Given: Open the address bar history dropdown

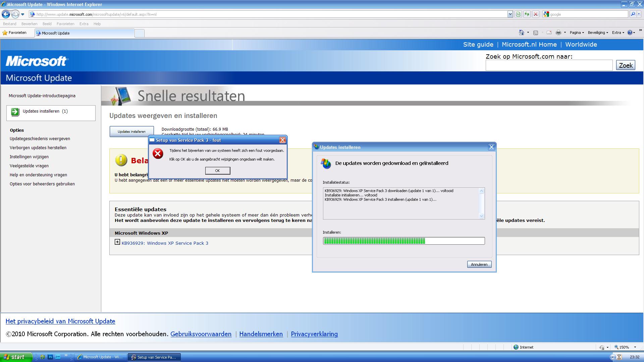Looking at the screenshot, I should click(510, 14).
